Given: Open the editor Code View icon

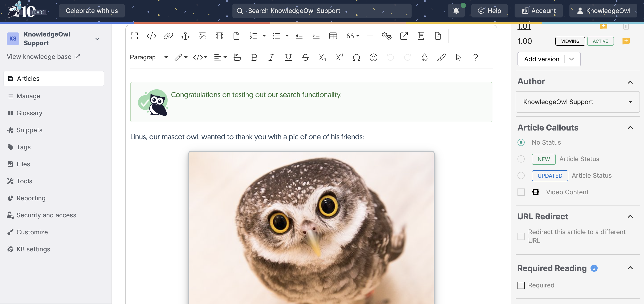Looking at the screenshot, I should click(x=151, y=36).
